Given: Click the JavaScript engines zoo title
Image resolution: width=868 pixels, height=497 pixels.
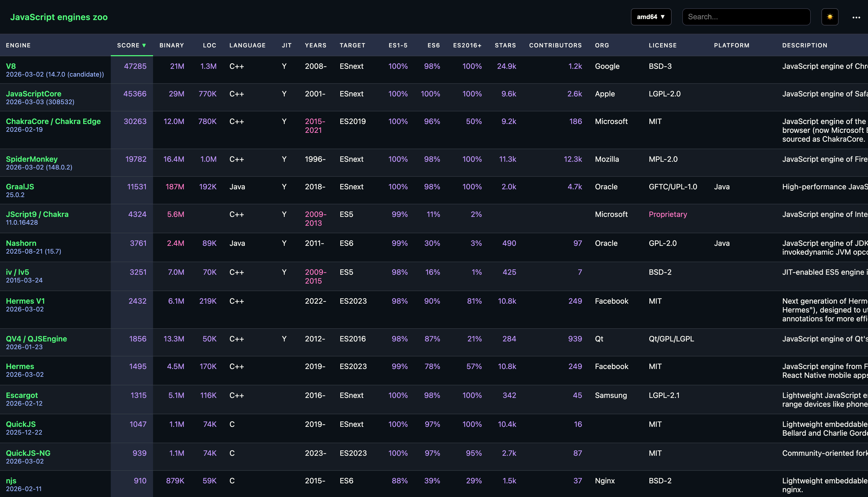Looking at the screenshot, I should point(59,17).
